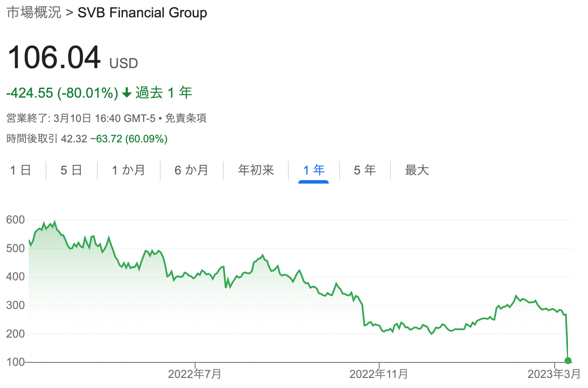Click the 2023年3月 axis label
588x388 pixels.
pyautogui.click(x=555, y=374)
